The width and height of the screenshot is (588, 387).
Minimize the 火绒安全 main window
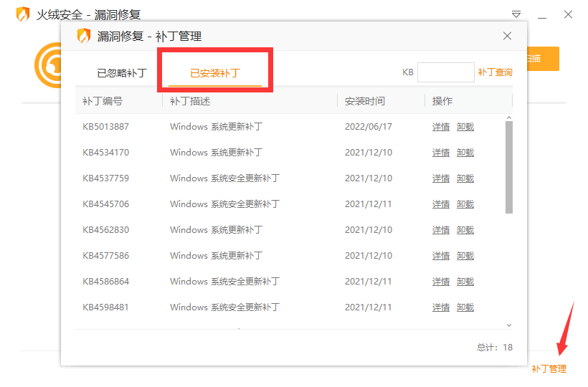point(542,18)
